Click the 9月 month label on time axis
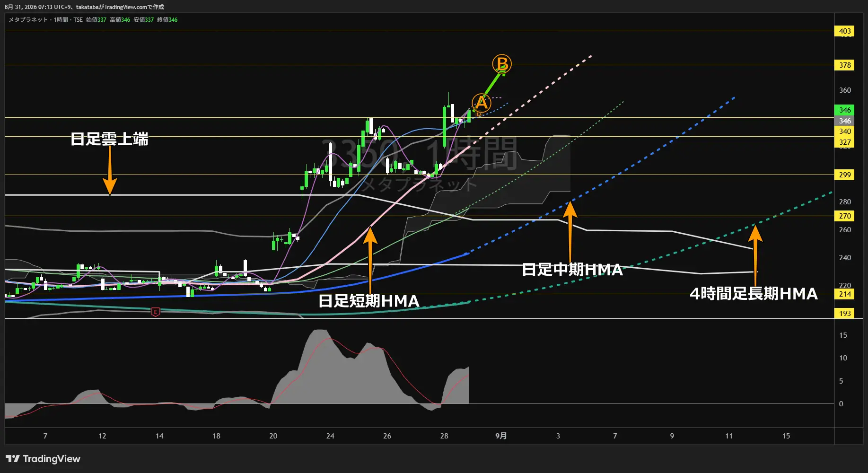The height and width of the screenshot is (473, 868). pyautogui.click(x=501, y=436)
